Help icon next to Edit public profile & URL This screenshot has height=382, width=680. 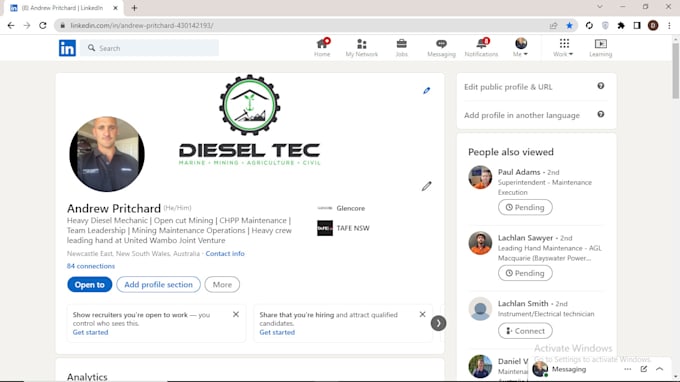tap(601, 86)
